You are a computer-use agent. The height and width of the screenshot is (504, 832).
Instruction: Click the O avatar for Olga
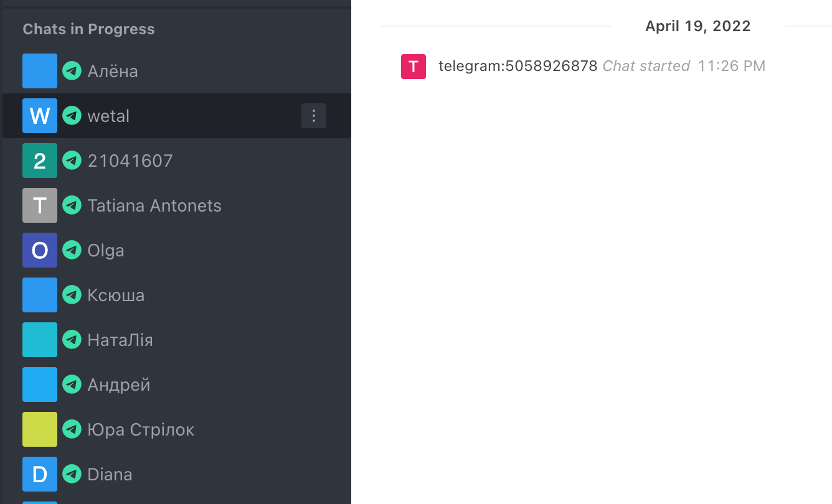point(40,250)
